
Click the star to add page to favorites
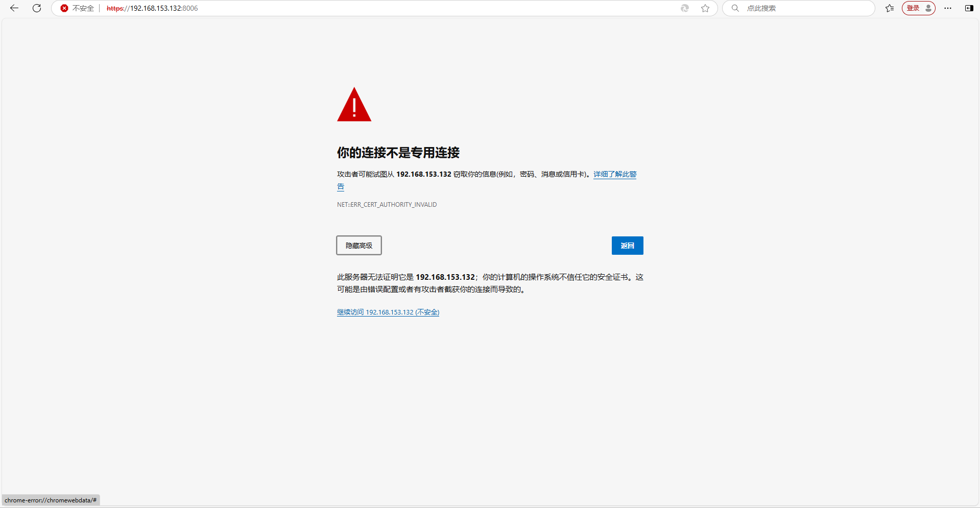(x=705, y=8)
